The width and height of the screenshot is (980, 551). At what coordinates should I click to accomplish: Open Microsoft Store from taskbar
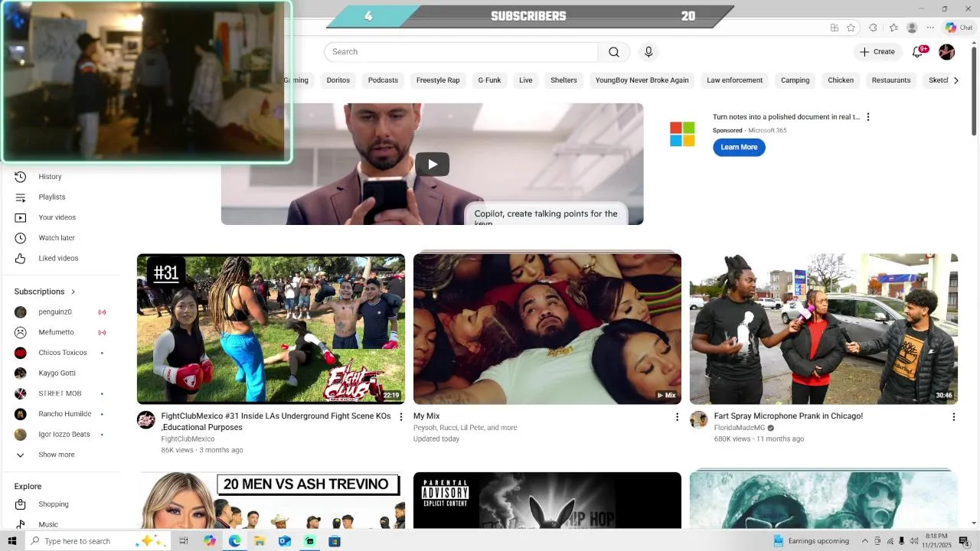coord(334,541)
